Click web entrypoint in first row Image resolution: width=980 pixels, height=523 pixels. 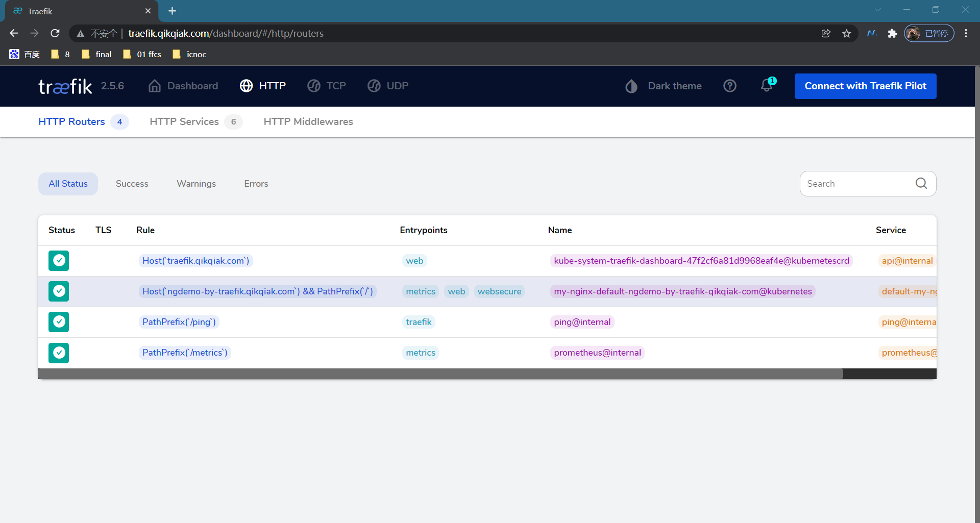(414, 261)
